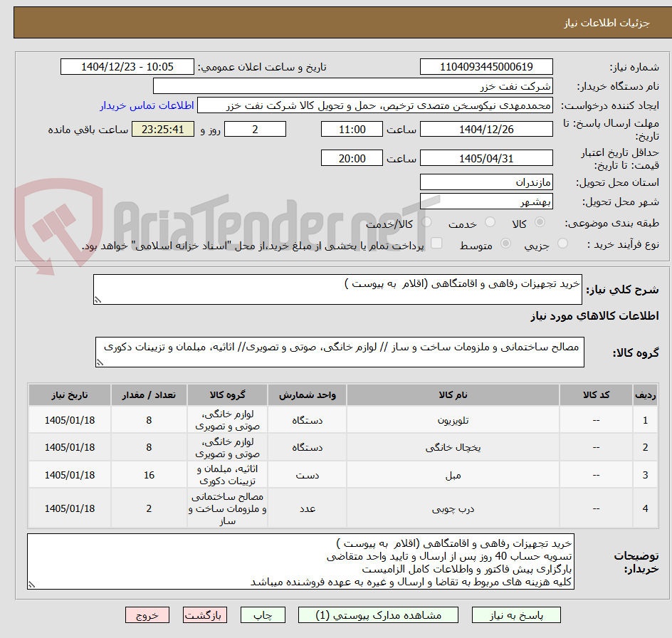Click the resize handle of شرح کلی نیاز textarea
The height and width of the screenshot is (638, 672).
point(98,300)
